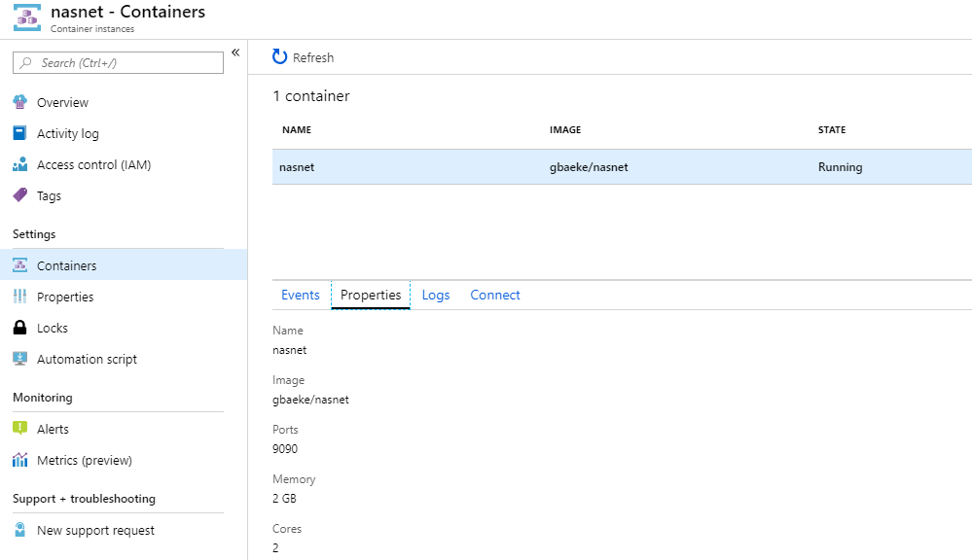Click the Overview cloud icon in sidebar
Screen dimensions: 972x560
click(19, 102)
